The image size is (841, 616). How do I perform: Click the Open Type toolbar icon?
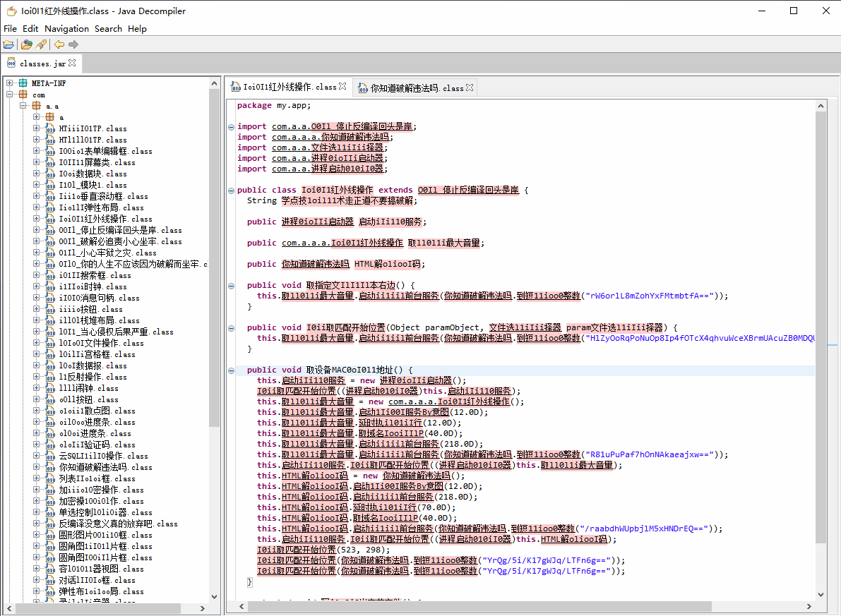coord(26,44)
